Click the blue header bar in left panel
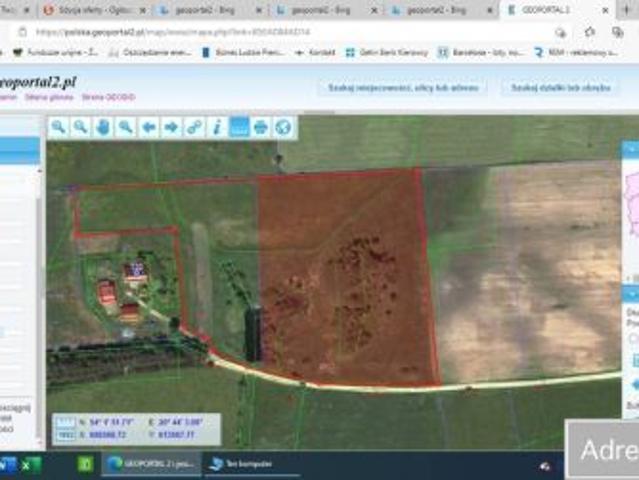This screenshot has width=639, height=480. (20, 151)
